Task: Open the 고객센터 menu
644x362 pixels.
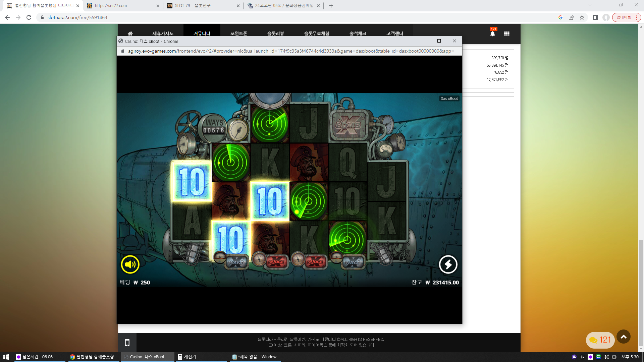Action: [395, 33]
